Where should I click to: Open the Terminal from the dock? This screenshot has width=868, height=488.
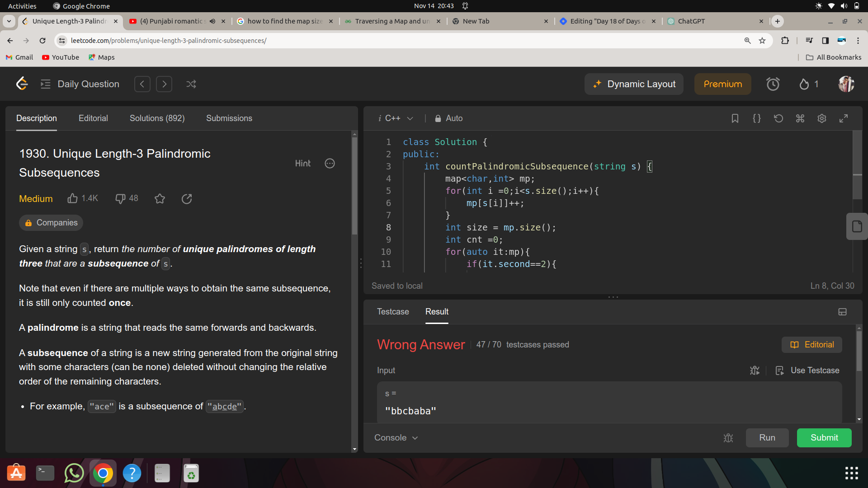click(45, 474)
